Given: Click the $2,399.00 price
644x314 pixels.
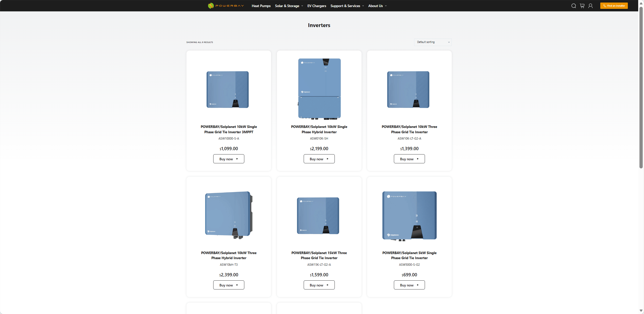Looking at the screenshot, I should pos(229,275).
